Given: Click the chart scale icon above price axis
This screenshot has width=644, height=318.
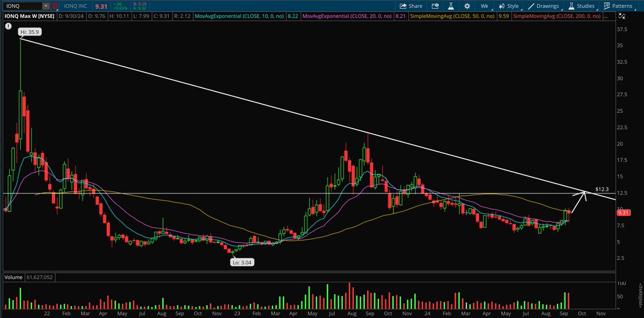Looking at the screenshot, I should tap(621, 16).
